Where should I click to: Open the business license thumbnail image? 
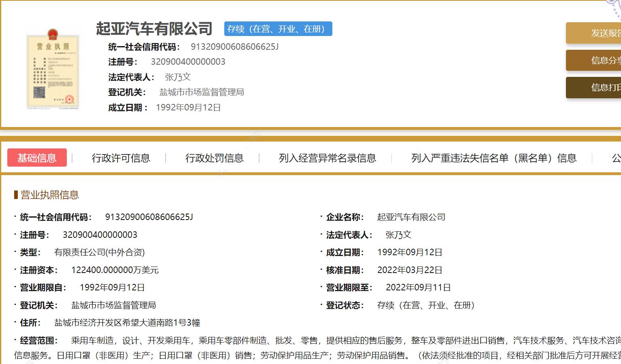coord(53,69)
